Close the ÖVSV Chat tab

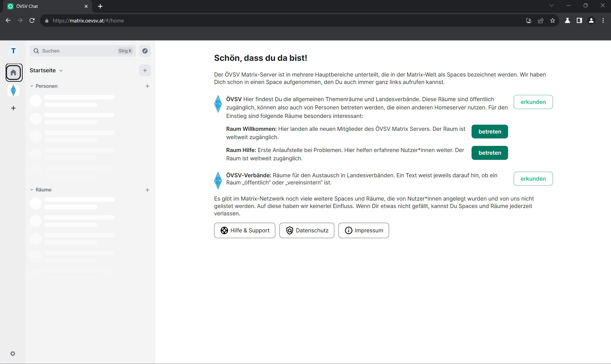(86, 6)
